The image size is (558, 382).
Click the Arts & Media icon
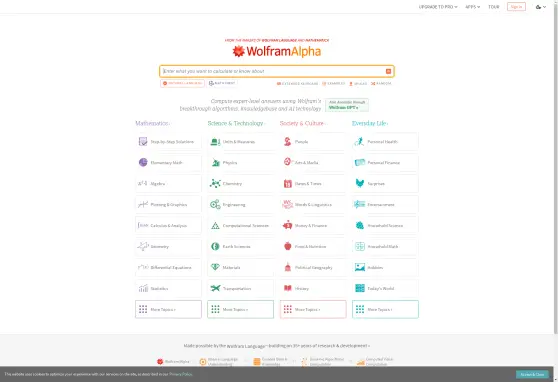[288, 162]
